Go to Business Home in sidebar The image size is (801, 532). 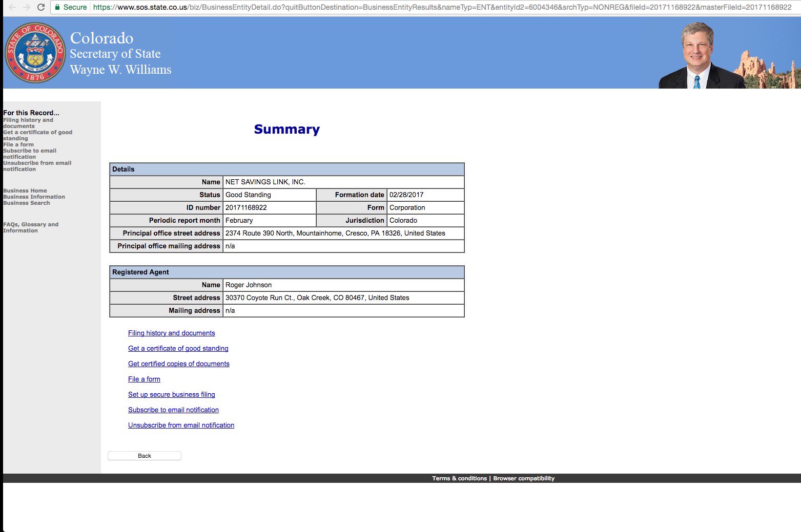(x=25, y=190)
